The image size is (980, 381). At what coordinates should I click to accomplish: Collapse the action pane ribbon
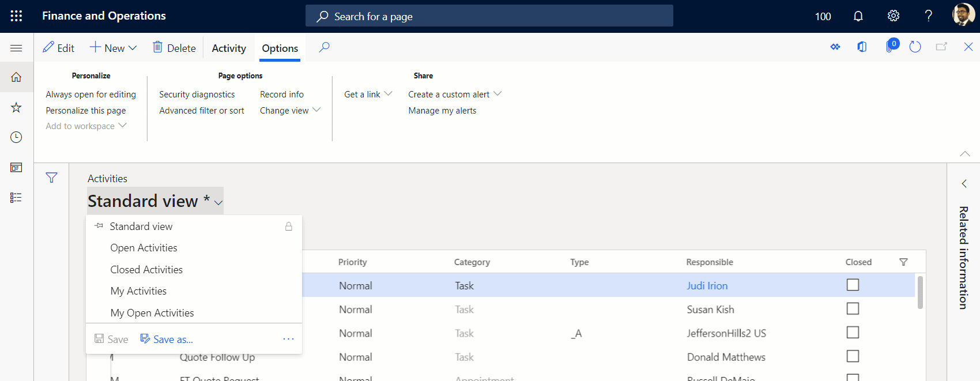click(x=965, y=154)
